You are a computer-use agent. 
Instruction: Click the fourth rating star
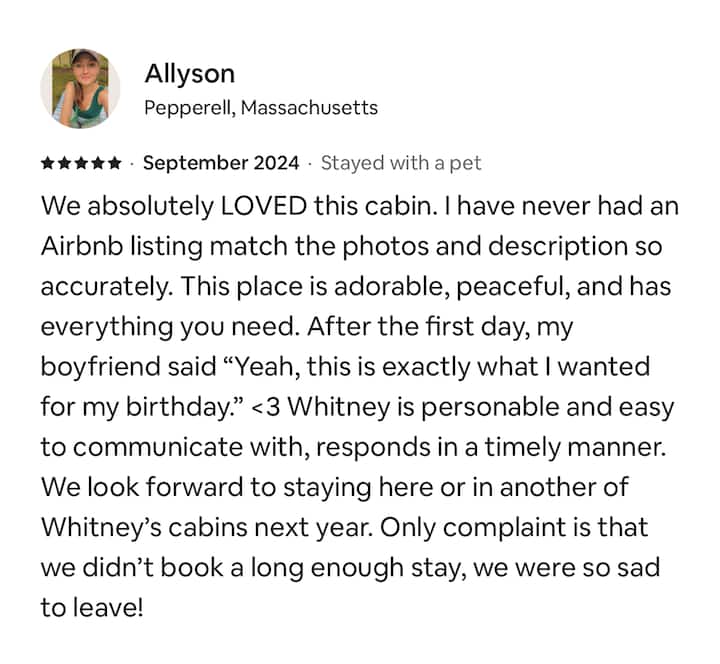pyautogui.click(x=98, y=163)
